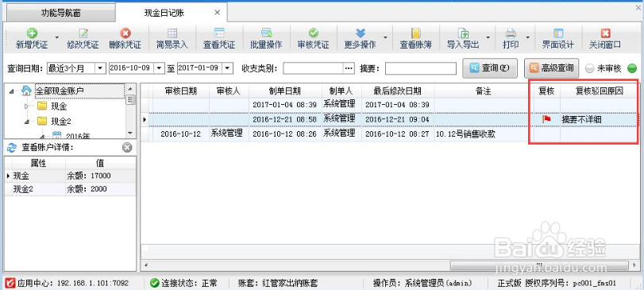This screenshot has height=290, width=644.
Task: Click the 打印 print icon
Action: coord(511,33)
